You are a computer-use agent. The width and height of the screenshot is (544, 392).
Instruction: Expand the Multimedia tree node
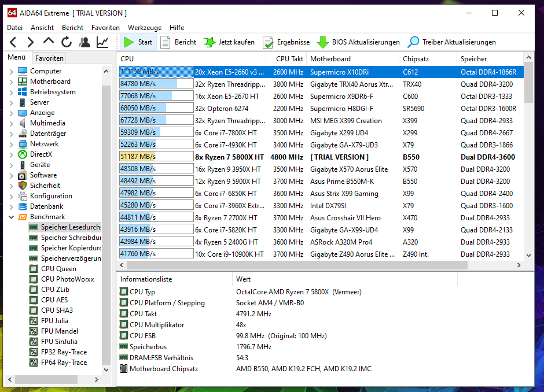tap(11, 123)
